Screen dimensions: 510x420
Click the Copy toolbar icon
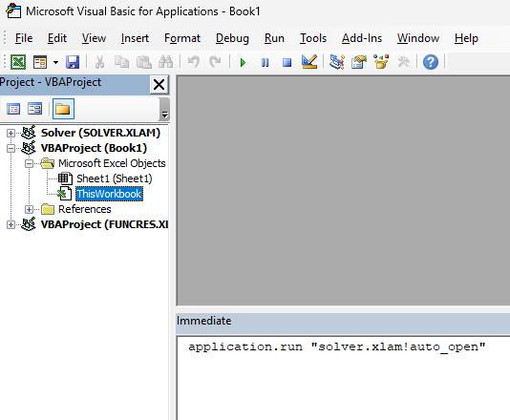(121, 62)
